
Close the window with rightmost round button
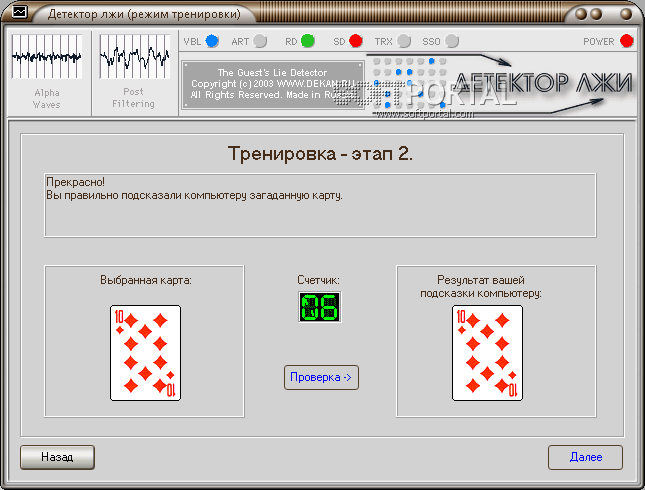(626, 14)
